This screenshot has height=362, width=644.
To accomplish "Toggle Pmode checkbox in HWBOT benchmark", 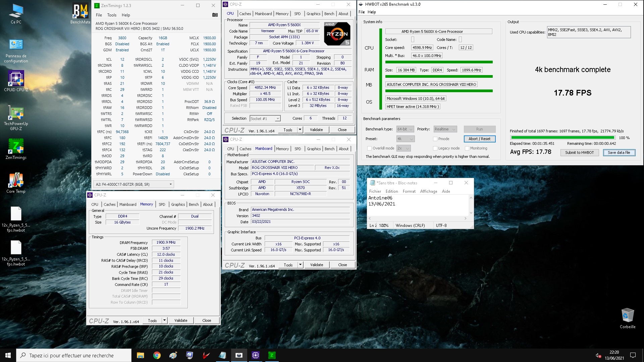I will pos(435,139).
